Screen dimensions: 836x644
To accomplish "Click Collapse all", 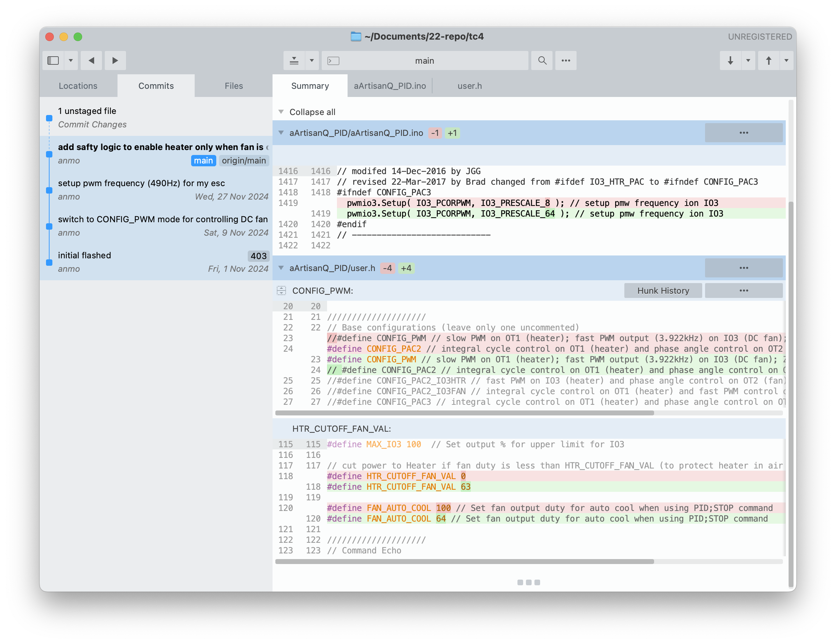I will 313,112.
